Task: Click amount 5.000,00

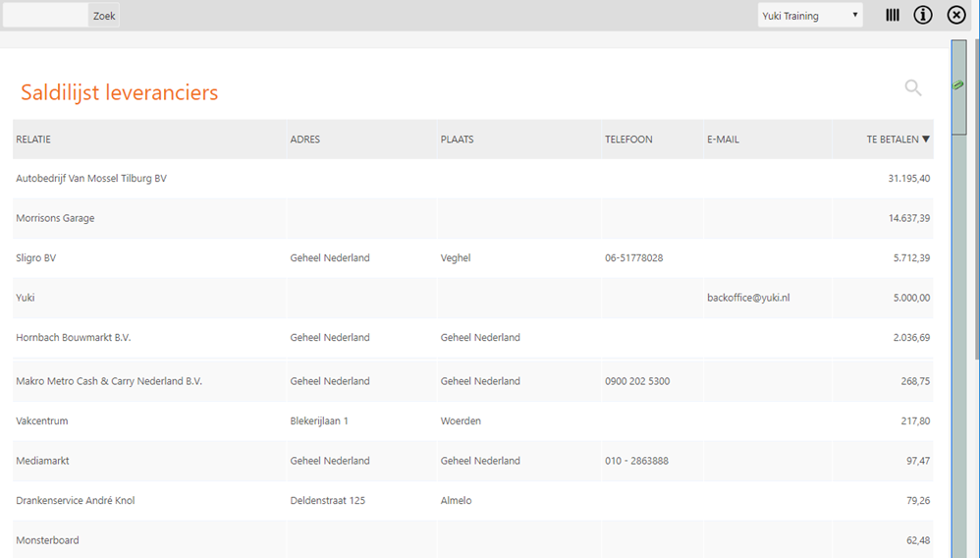Action: click(x=911, y=298)
